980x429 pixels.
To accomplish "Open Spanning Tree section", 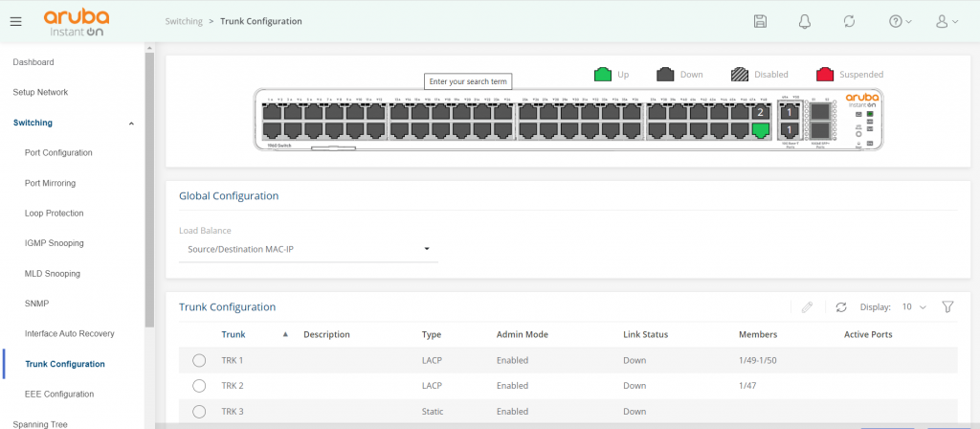I will pyautogui.click(x=40, y=424).
